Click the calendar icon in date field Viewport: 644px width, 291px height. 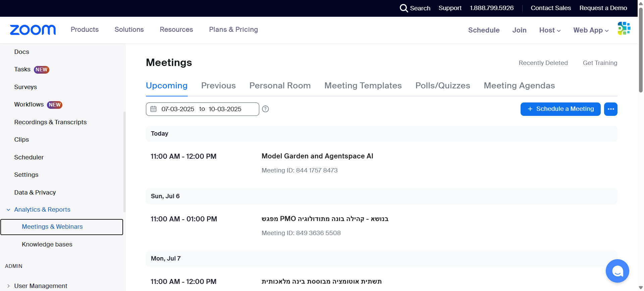click(153, 109)
